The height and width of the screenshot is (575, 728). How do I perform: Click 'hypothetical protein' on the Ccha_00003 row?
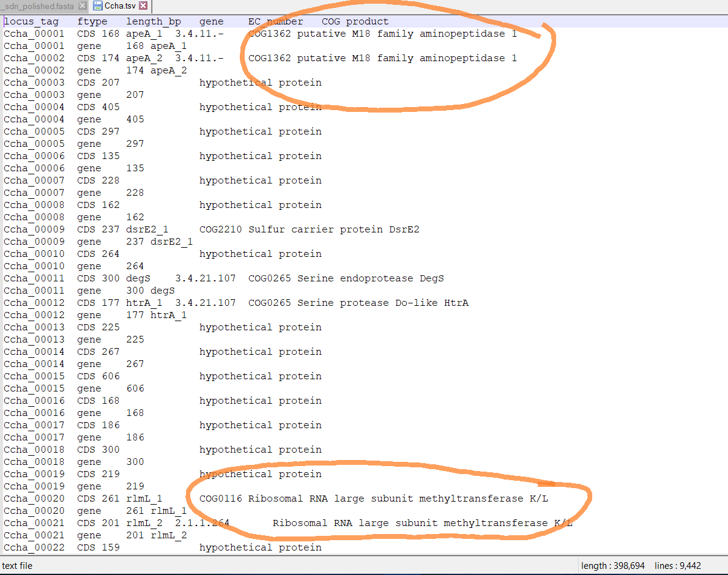point(261,82)
